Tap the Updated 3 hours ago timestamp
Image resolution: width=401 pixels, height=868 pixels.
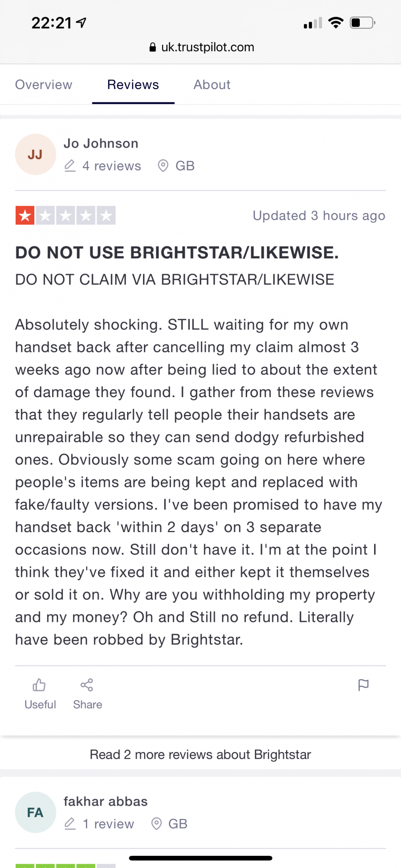coord(319,215)
